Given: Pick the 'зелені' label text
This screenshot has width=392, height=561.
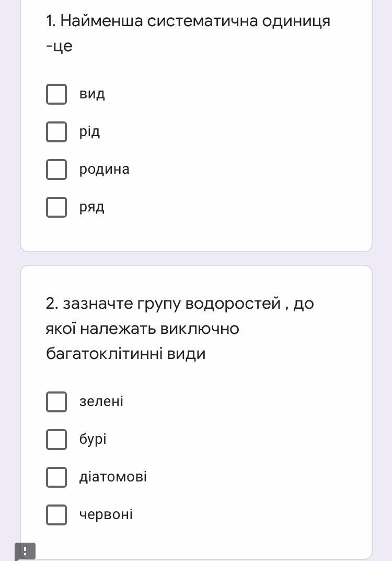Looking at the screenshot, I should (101, 402).
